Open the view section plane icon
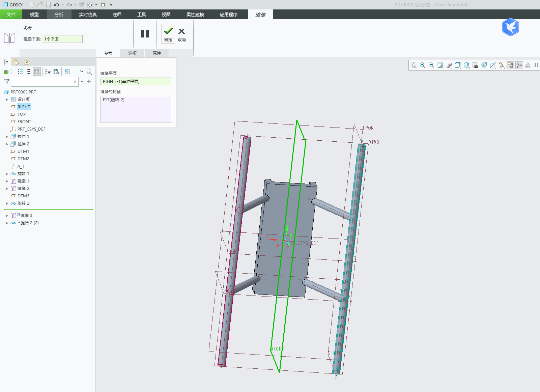Image resolution: width=540 pixels, height=392 pixels. pyautogui.click(x=493, y=65)
